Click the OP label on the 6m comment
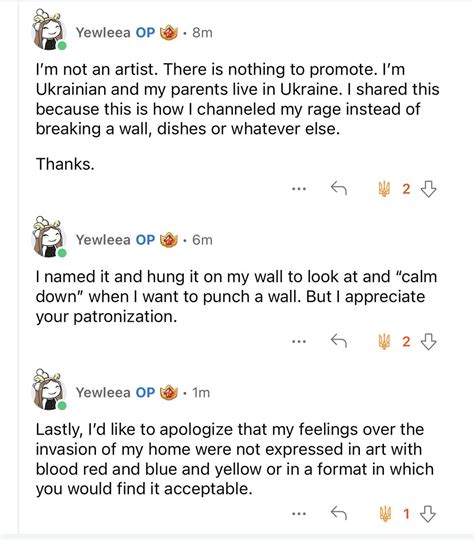474x540 pixels. [145, 240]
